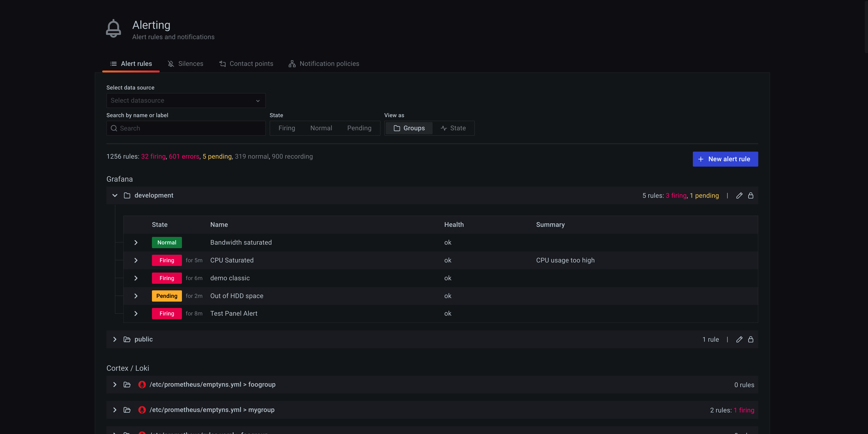
Task: Click the folder icon beside development group
Action: tap(127, 195)
